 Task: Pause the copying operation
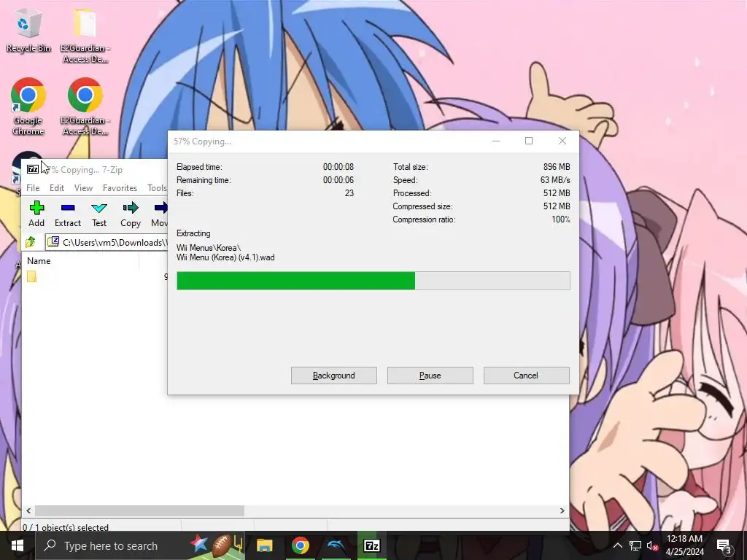point(430,376)
